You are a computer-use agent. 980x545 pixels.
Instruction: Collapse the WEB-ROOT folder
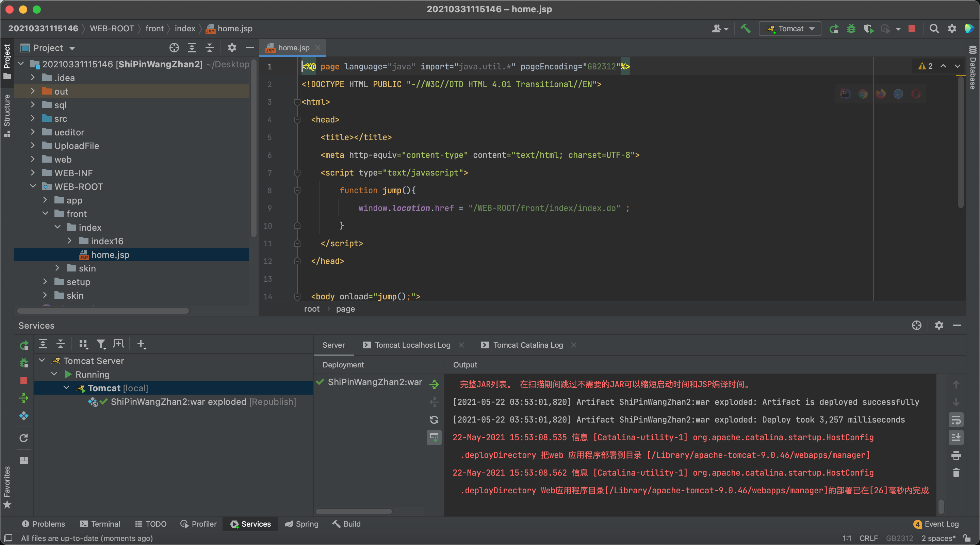[33, 186]
